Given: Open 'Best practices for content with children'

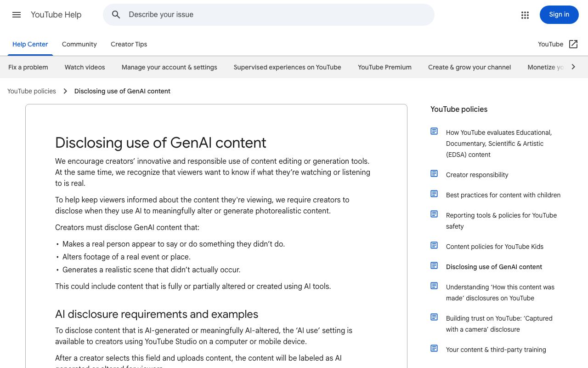Looking at the screenshot, I should coord(503,195).
